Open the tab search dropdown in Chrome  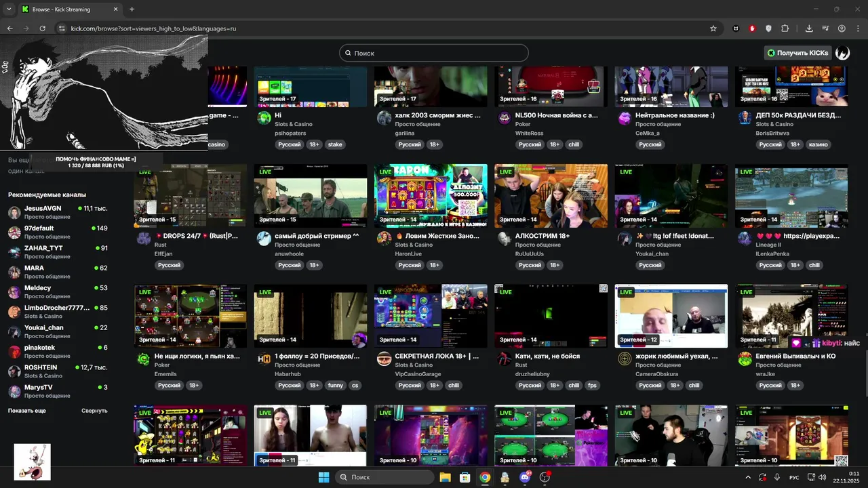tap(9, 9)
